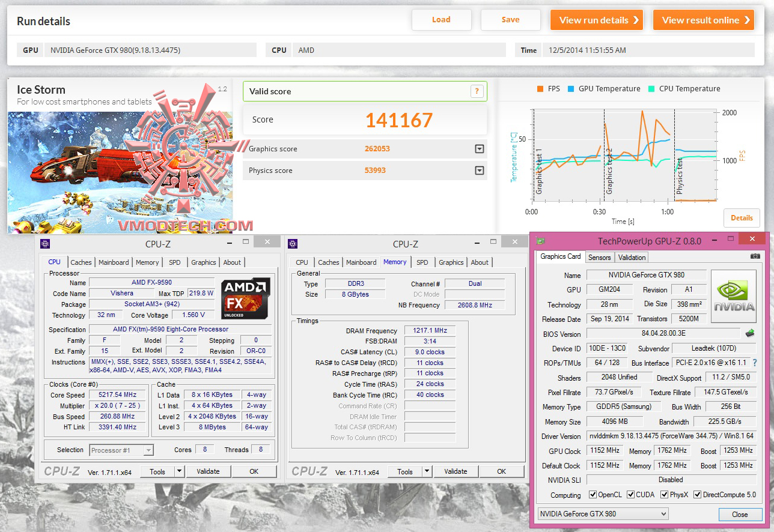774x532 pixels.
Task: Select the SPD tab in CPU-Z CPU window
Action: pyautogui.click(x=175, y=262)
